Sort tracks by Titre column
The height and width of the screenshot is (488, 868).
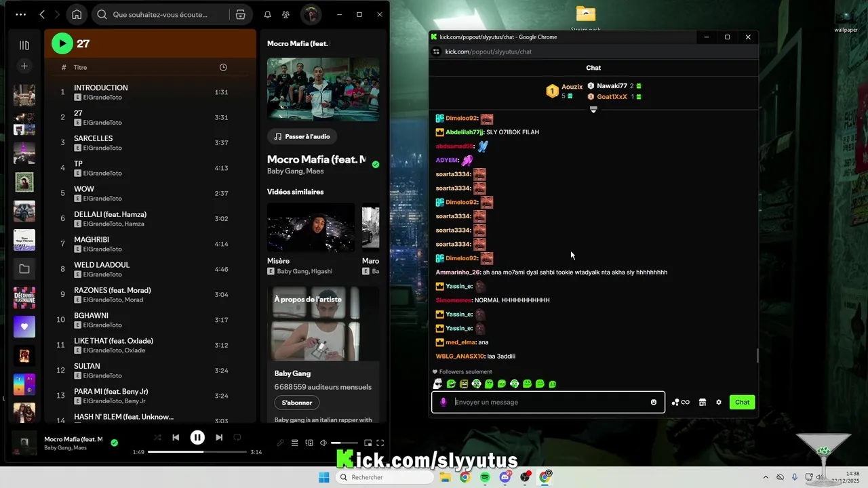80,67
